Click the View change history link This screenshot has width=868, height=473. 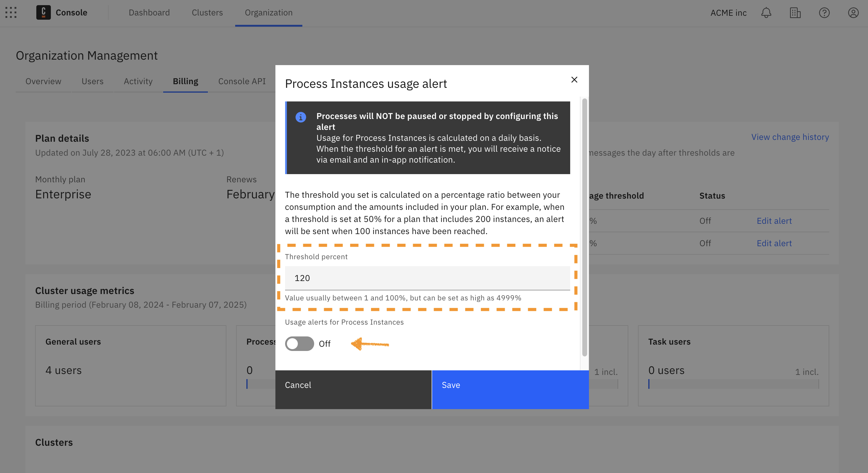[x=789, y=137]
